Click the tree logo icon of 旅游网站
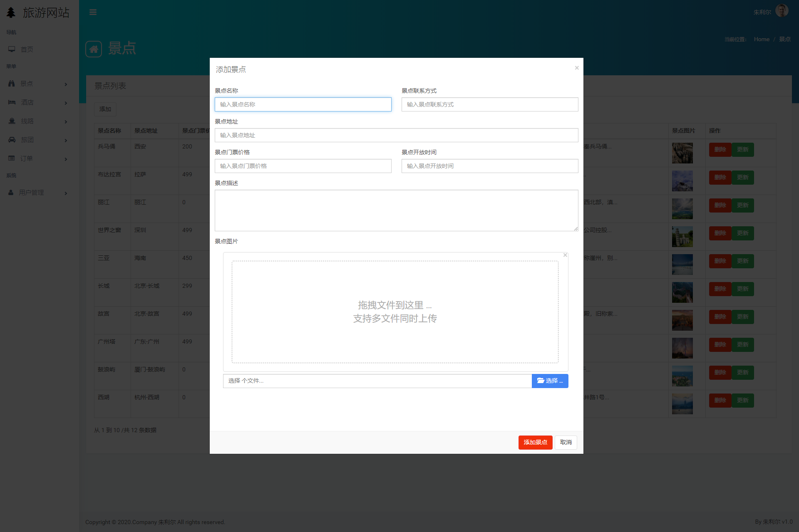 tap(11, 12)
